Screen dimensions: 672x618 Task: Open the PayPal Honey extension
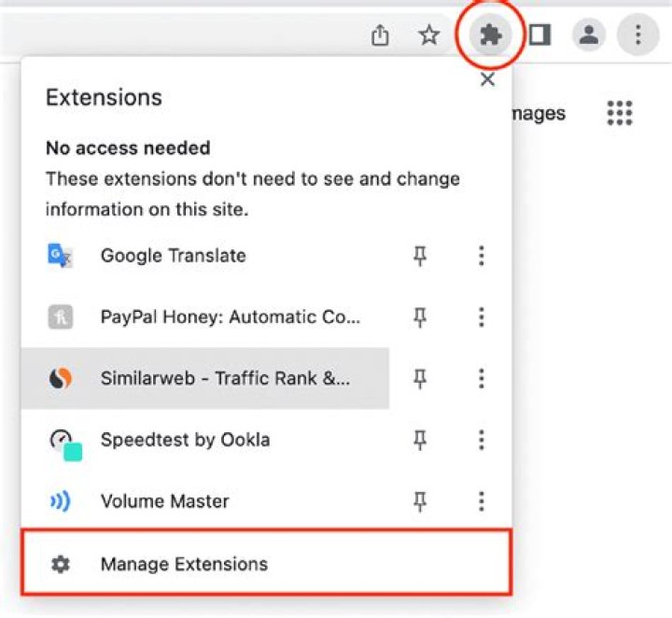click(204, 317)
